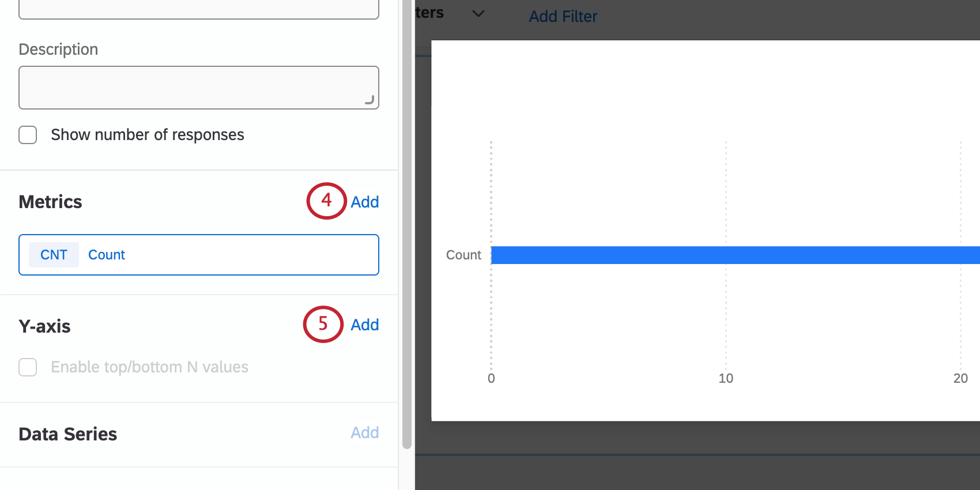
Task: Click Add beside Y-axis
Action: pyautogui.click(x=364, y=325)
